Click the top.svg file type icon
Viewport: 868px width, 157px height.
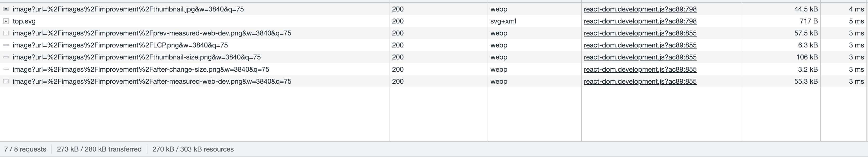pos(6,21)
